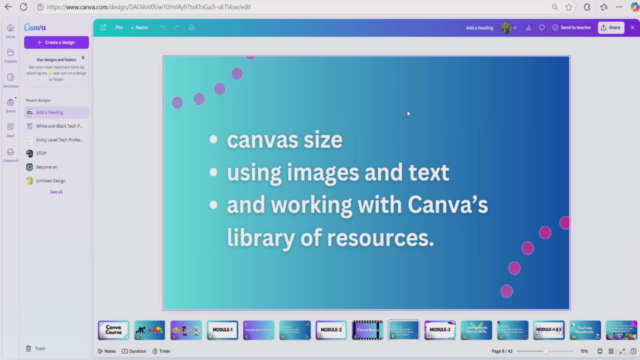
Task: Open the comments speech bubble icon
Action: [542, 28]
